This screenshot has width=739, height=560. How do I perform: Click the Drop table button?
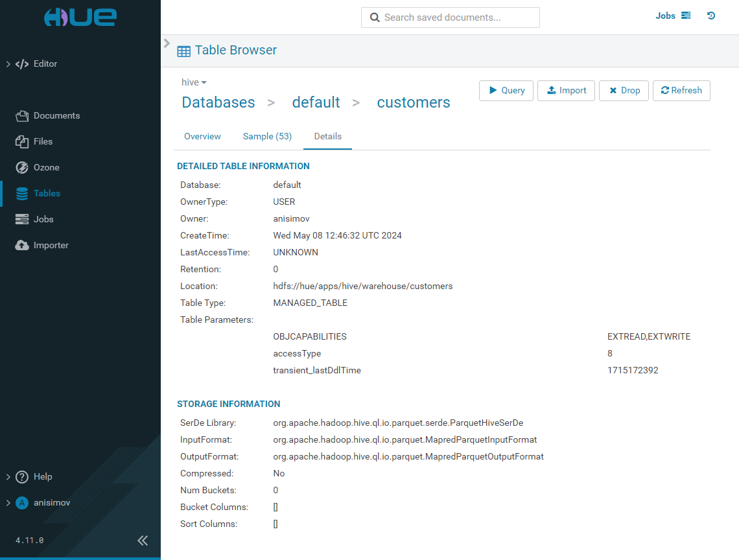point(624,91)
